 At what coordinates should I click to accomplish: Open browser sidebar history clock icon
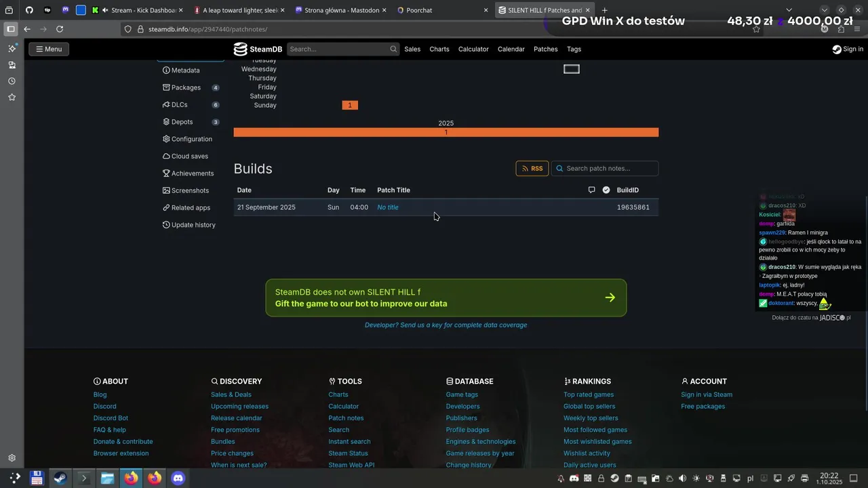pyautogui.click(x=12, y=81)
